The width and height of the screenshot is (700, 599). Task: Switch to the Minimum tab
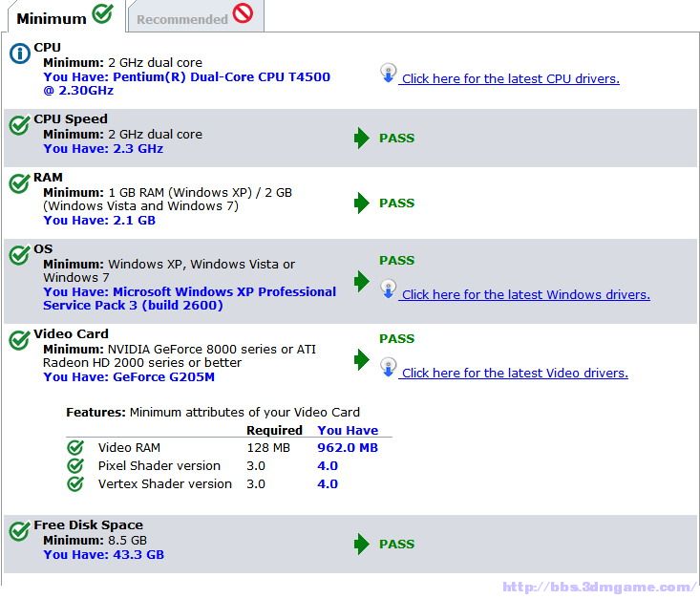(x=65, y=16)
